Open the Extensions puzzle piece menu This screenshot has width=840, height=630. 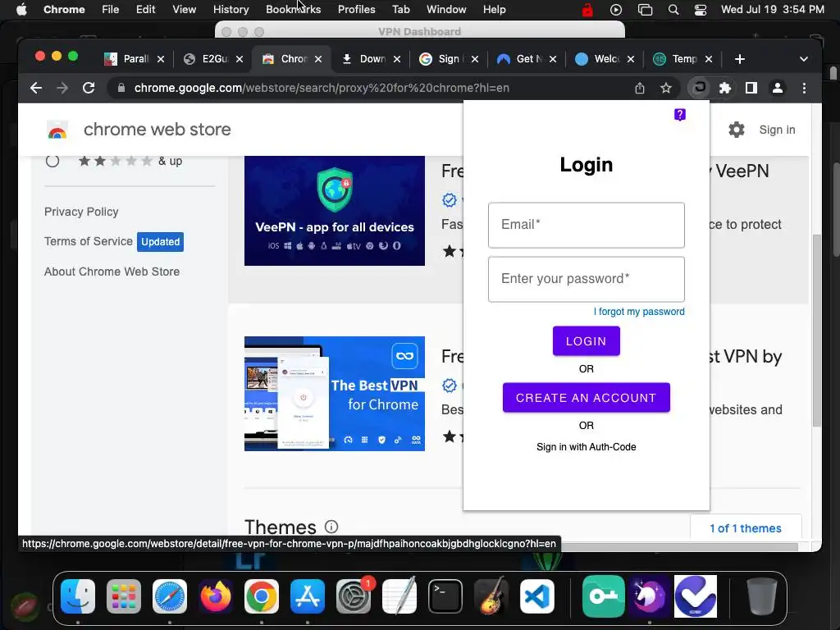point(725,88)
